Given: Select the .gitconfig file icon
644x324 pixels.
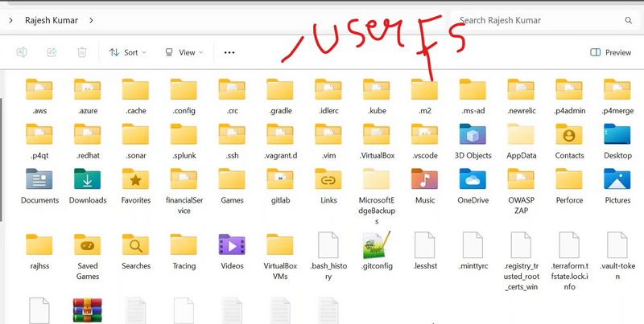Looking at the screenshot, I should point(377,246).
